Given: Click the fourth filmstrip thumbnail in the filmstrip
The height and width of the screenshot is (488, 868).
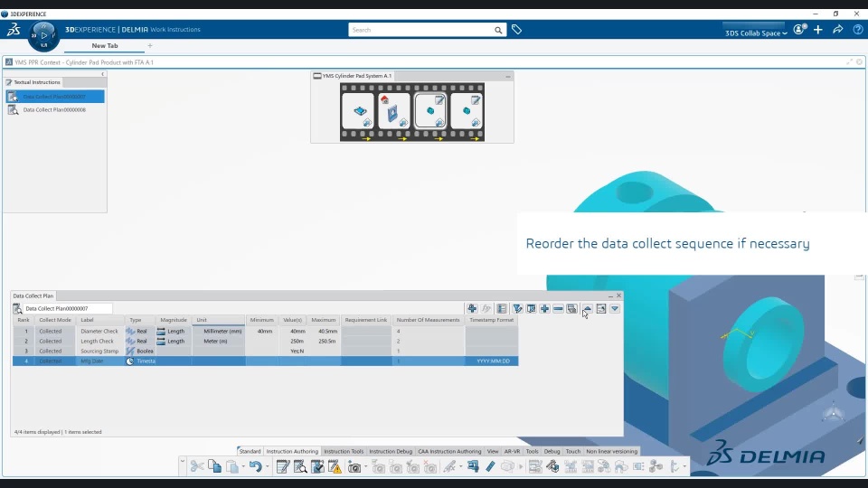Looking at the screenshot, I should (x=467, y=111).
